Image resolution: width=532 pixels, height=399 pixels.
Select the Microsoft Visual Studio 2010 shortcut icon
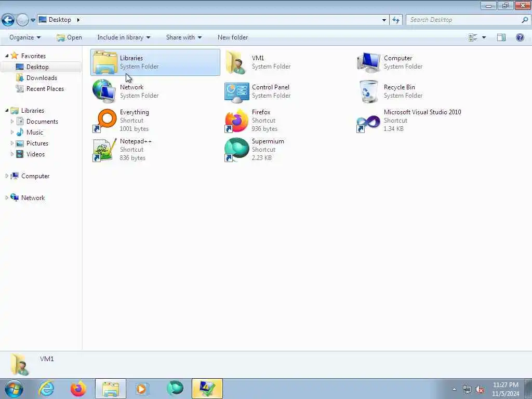pyautogui.click(x=368, y=123)
